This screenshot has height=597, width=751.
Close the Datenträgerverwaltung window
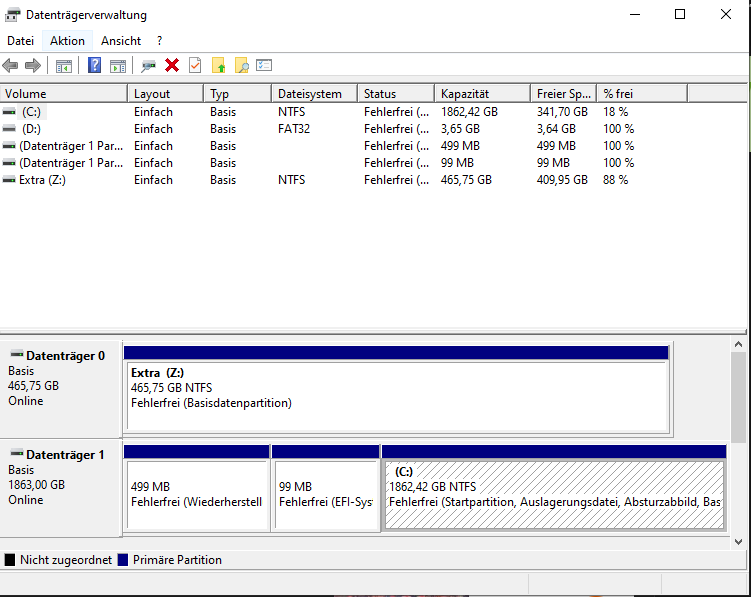coord(726,14)
